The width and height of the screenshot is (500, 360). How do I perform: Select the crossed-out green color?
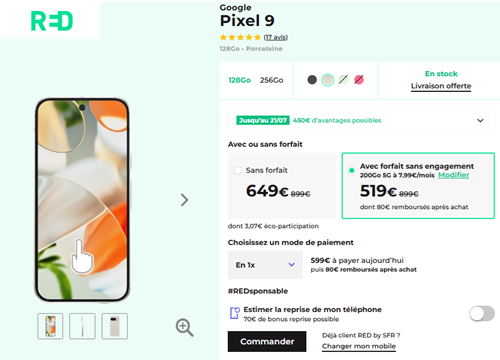coord(343,80)
